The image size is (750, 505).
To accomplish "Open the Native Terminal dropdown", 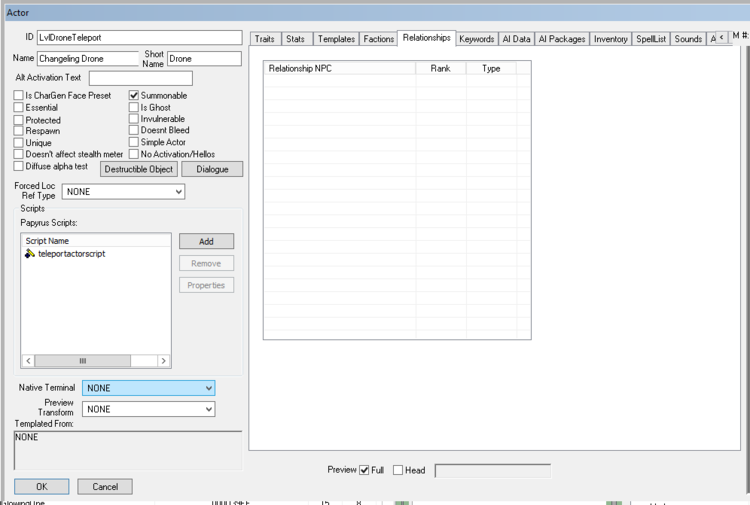I will click(149, 388).
